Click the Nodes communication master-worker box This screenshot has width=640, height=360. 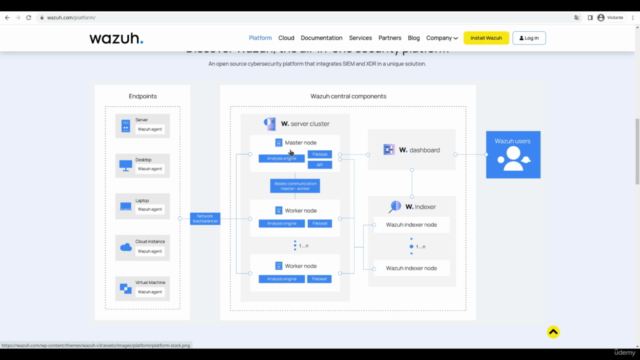[x=295, y=186]
